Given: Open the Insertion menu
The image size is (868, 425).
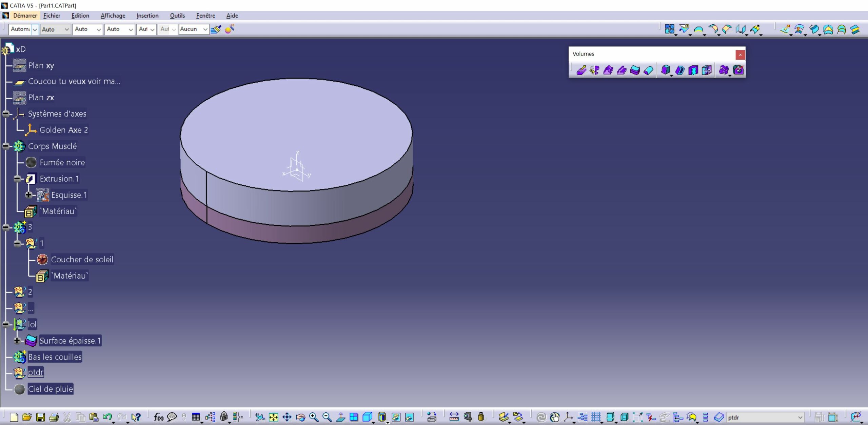Looking at the screenshot, I should coord(147,16).
